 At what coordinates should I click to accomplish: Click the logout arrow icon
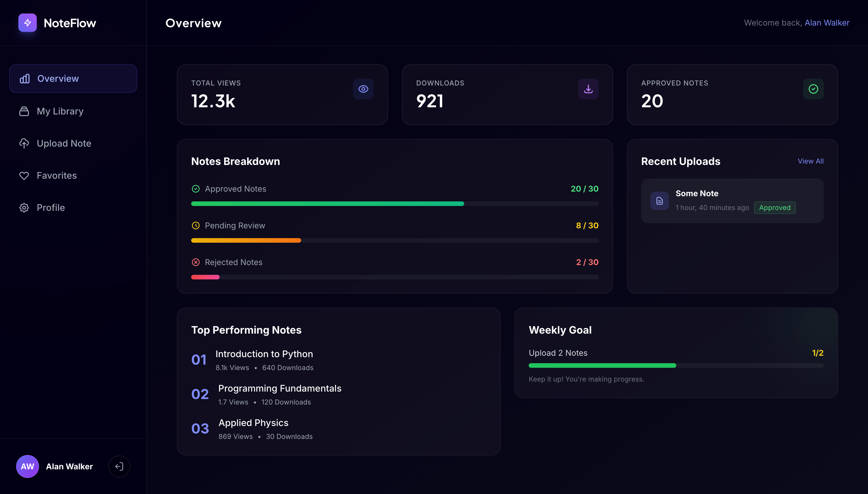click(x=119, y=466)
